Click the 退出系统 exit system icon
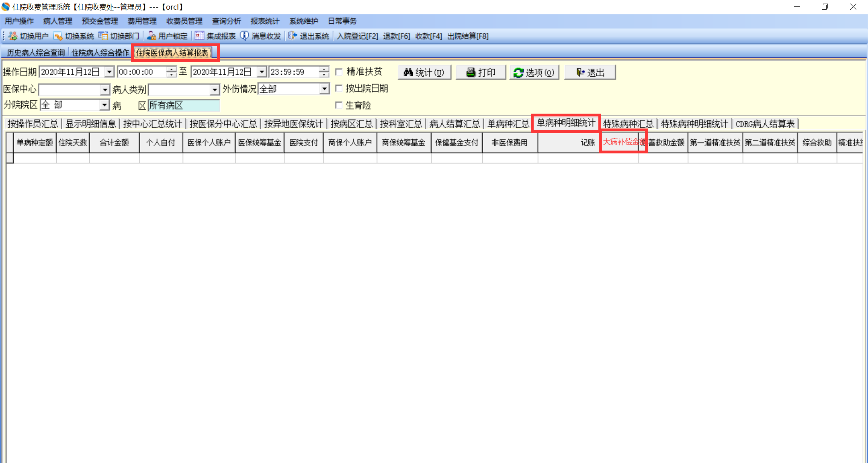The height and width of the screenshot is (463, 868). pyautogui.click(x=293, y=36)
